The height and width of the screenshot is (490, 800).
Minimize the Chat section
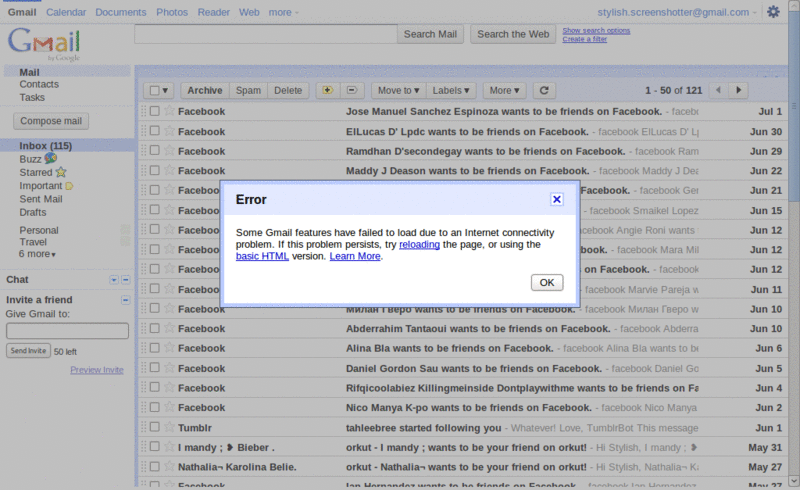click(126, 280)
